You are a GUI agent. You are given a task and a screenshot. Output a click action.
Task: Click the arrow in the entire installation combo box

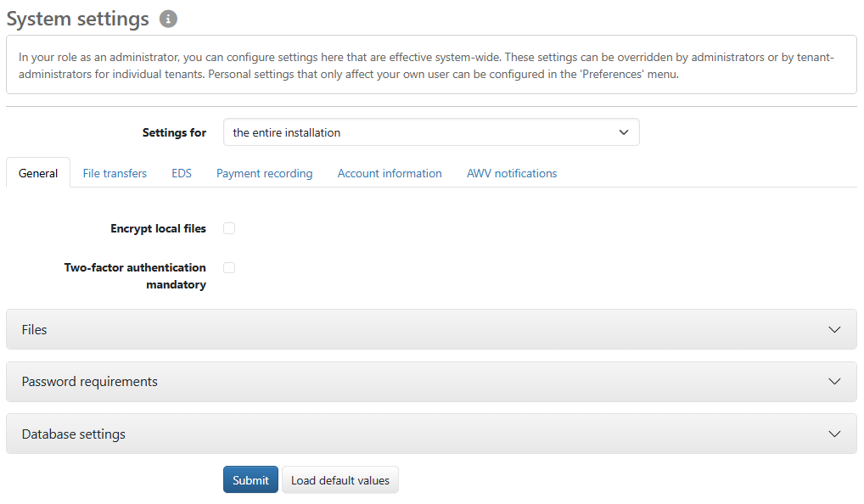coord(624,132)
